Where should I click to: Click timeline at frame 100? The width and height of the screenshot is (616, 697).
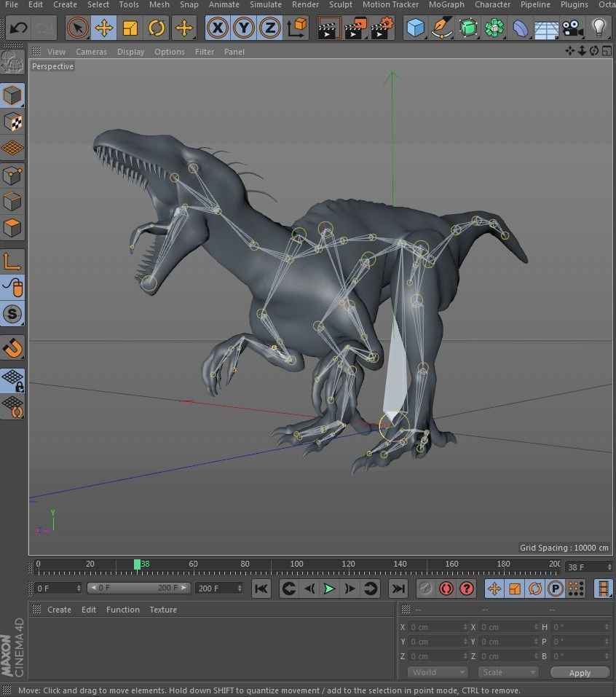(296, 564)
